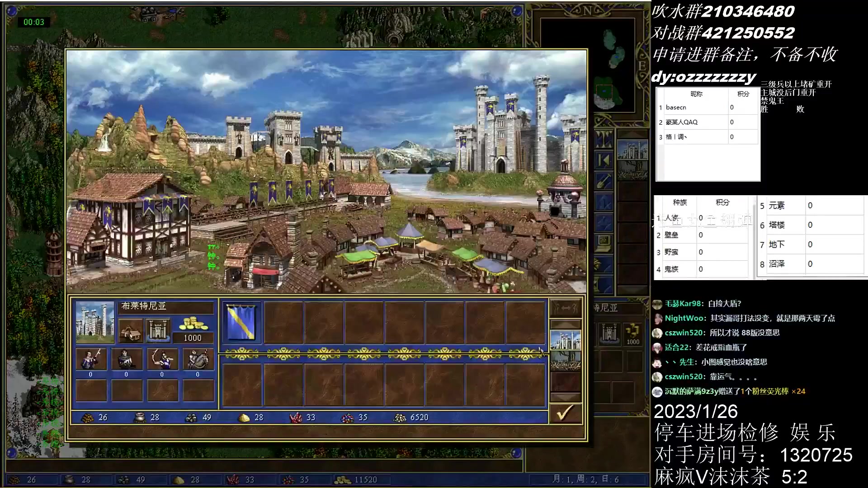Click ore resource icon in town window

pos(191,418)
